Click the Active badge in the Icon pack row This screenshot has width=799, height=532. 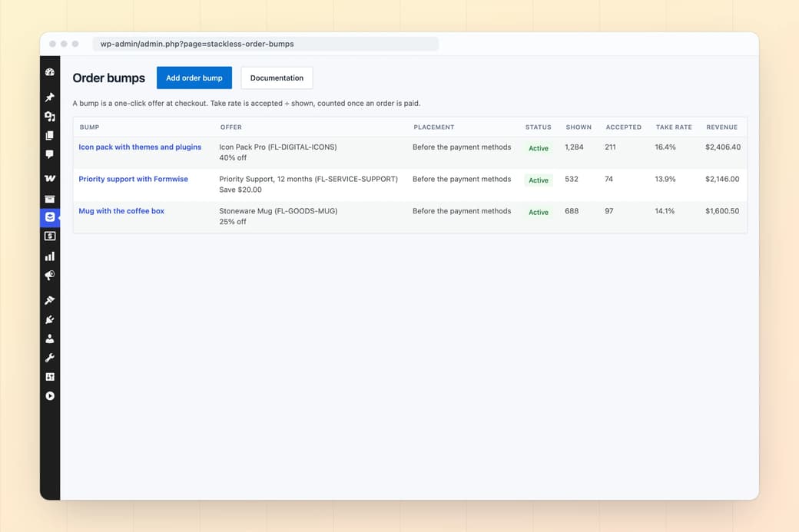click(x=538, y=148)
